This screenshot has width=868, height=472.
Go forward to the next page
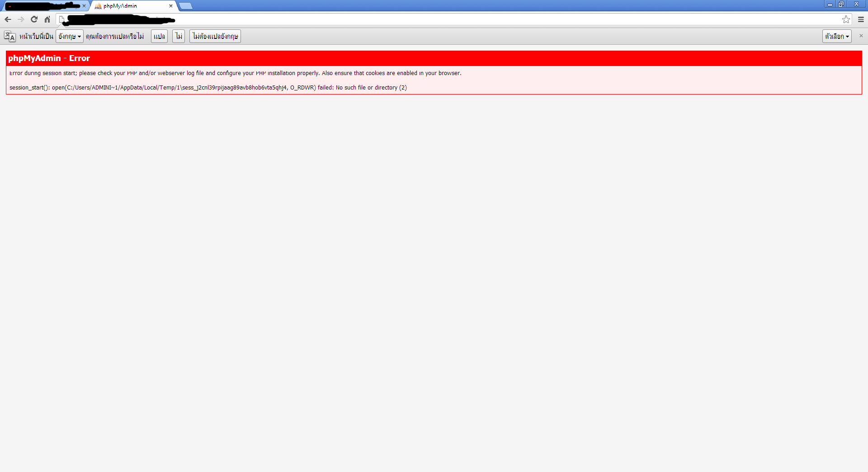pos(21,19)
